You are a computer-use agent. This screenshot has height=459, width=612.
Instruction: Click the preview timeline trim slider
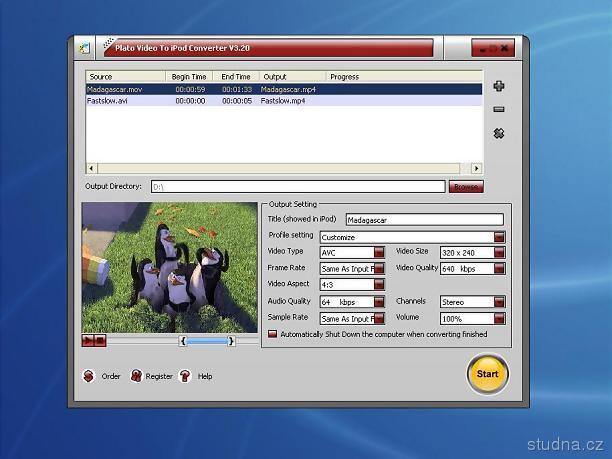pyautogui.click(x=207, y=341)
